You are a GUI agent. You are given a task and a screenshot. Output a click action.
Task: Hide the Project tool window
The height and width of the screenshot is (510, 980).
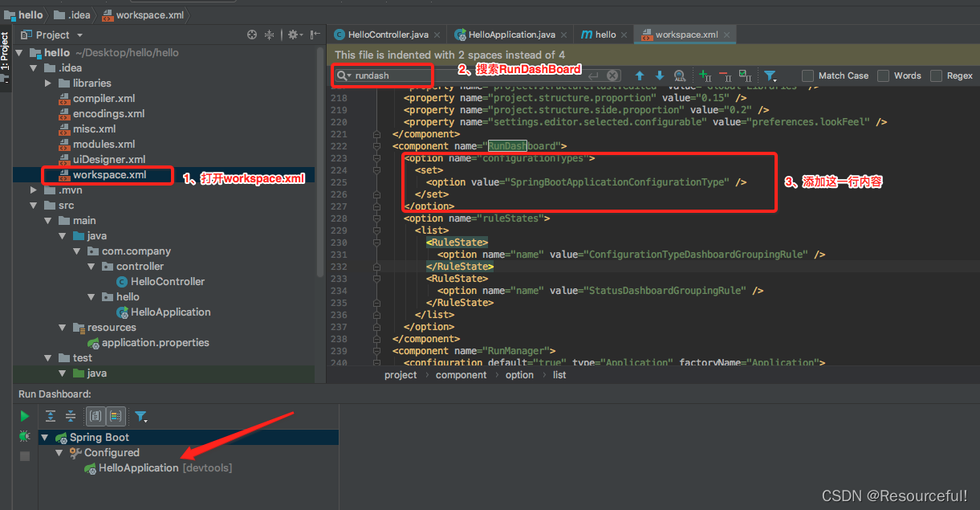coord(315,35)
